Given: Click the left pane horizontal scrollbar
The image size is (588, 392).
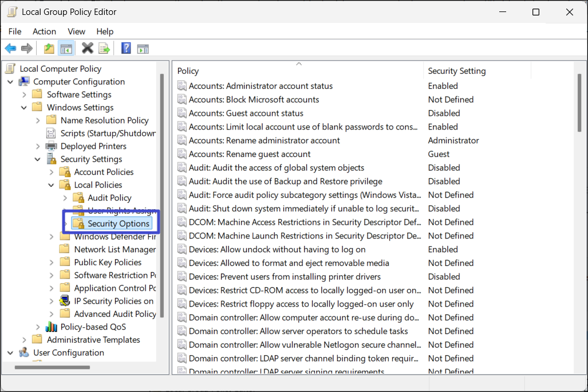Looking at the screenshot, I should pos(52,367).
